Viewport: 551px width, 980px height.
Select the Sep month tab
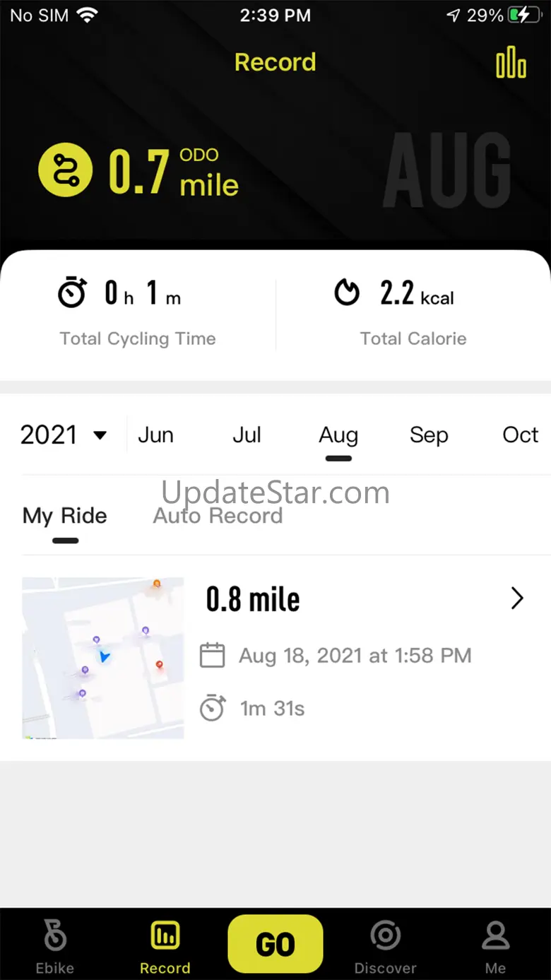[x=429, y=435]
